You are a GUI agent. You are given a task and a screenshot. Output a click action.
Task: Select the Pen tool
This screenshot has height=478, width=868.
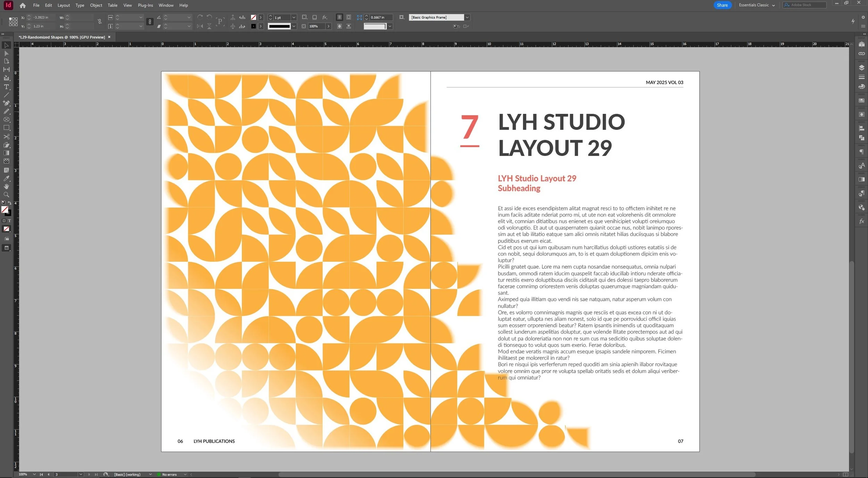tap(6, 103)
